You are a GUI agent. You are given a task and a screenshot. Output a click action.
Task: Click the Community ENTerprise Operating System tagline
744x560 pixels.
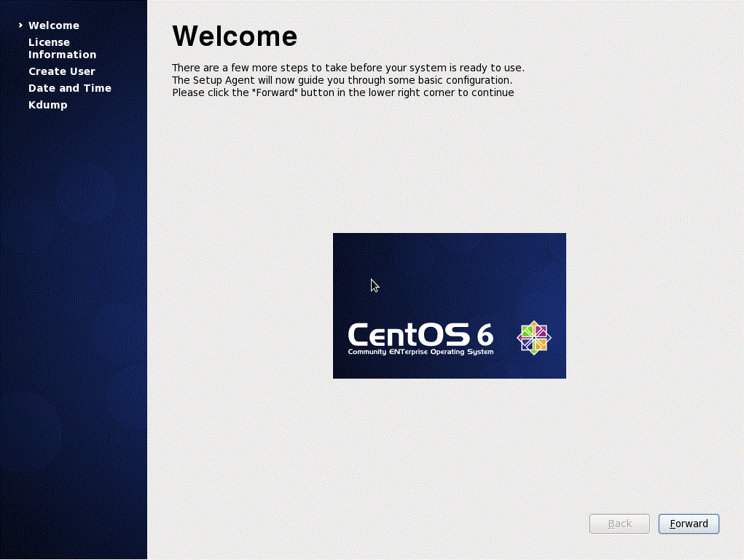(x=420, y=351)
